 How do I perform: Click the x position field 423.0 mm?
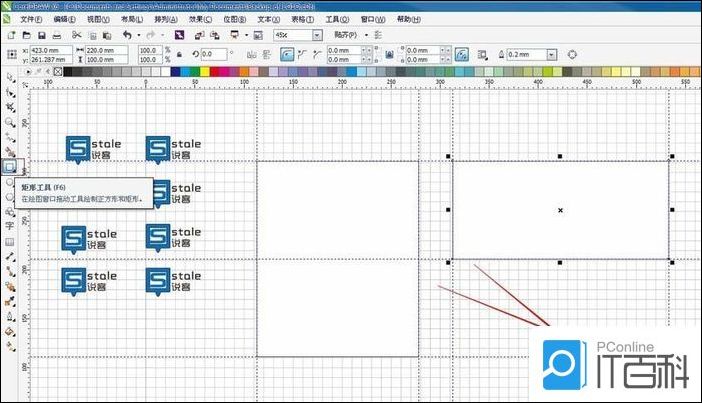coord(51,50)
